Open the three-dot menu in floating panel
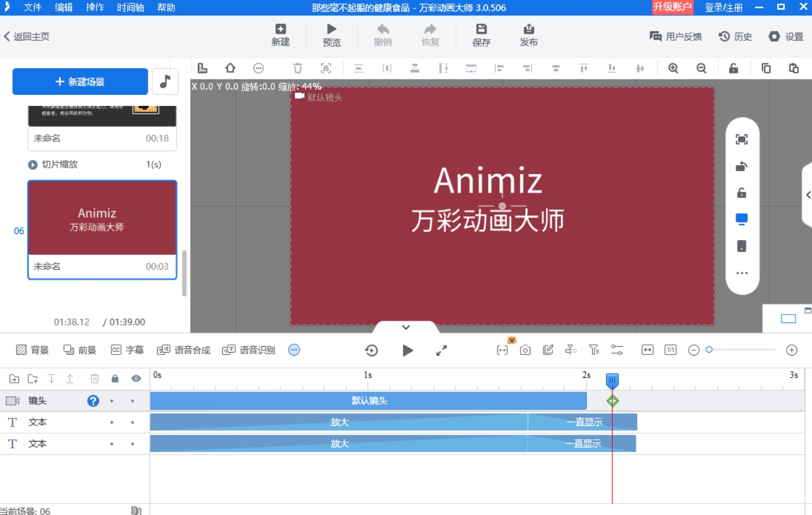Image resolution: width=812 pixels, height=515 pixels. point(741,273)
